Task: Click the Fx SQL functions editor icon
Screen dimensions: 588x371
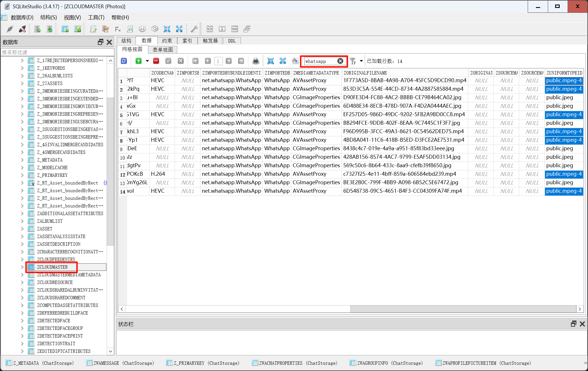Action: [118, 29]
